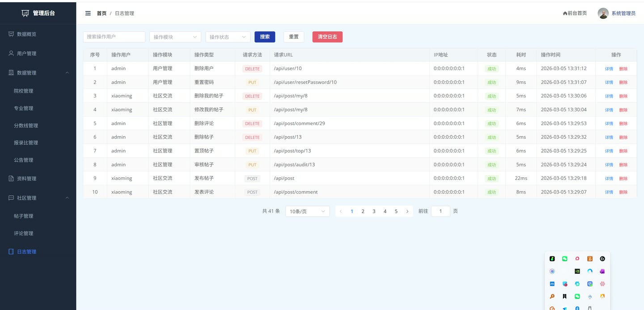Collapse the sidebar with the hamburger icon

pyautogui.click(x=88, y=13)
